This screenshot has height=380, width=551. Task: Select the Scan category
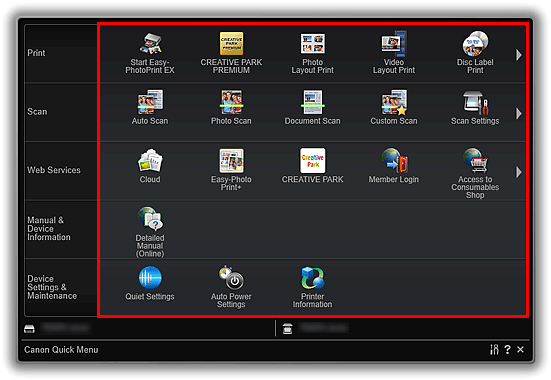tap(61, 112)
